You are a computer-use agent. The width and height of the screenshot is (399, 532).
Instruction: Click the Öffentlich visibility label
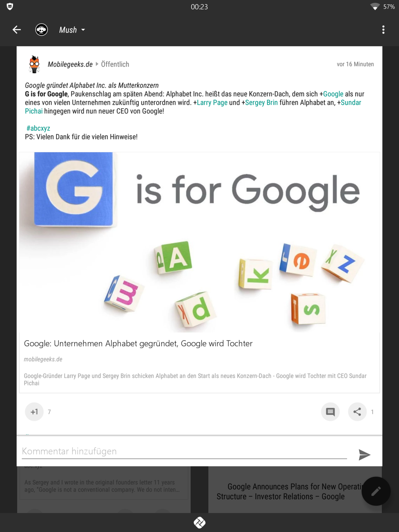pyautogui.click(x=115, y=64)
